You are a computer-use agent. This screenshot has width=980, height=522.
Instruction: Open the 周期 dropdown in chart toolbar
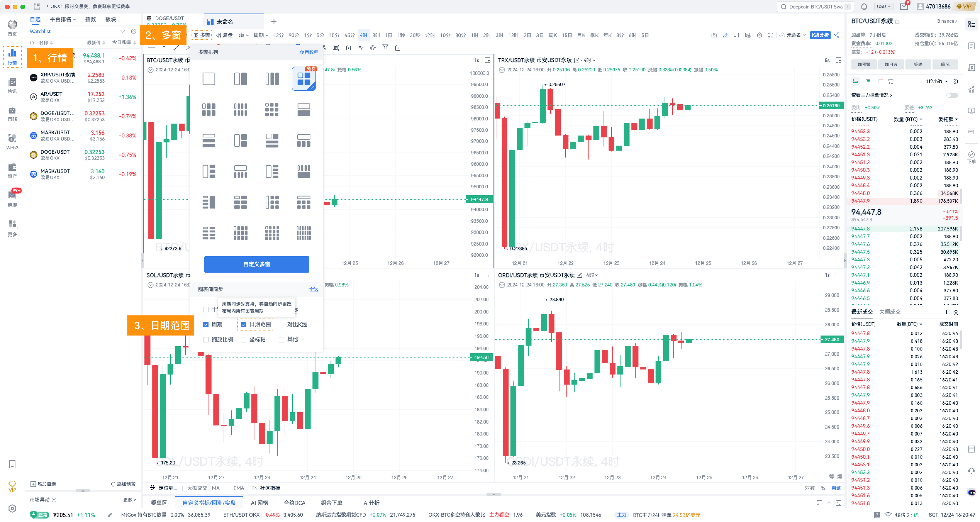pos(261,35)
